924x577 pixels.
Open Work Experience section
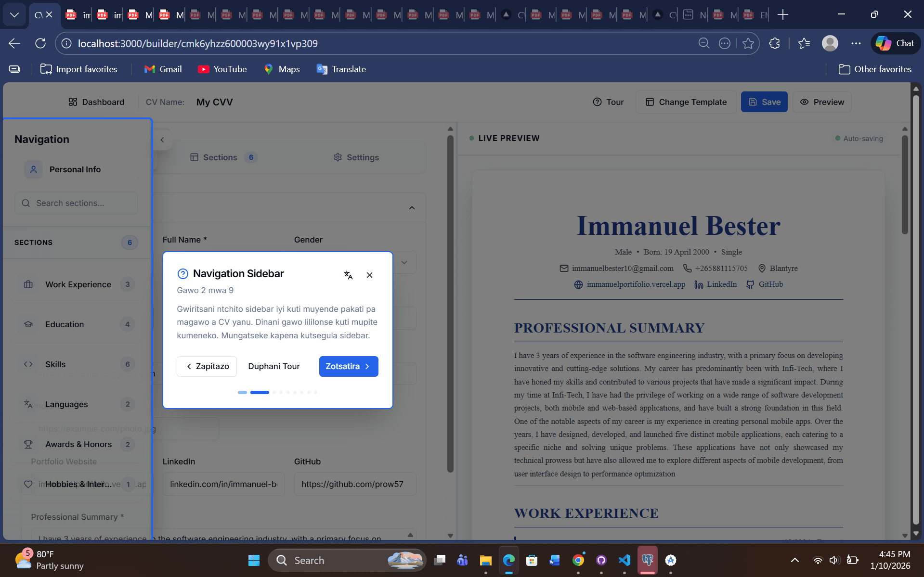tap(77, 284)
